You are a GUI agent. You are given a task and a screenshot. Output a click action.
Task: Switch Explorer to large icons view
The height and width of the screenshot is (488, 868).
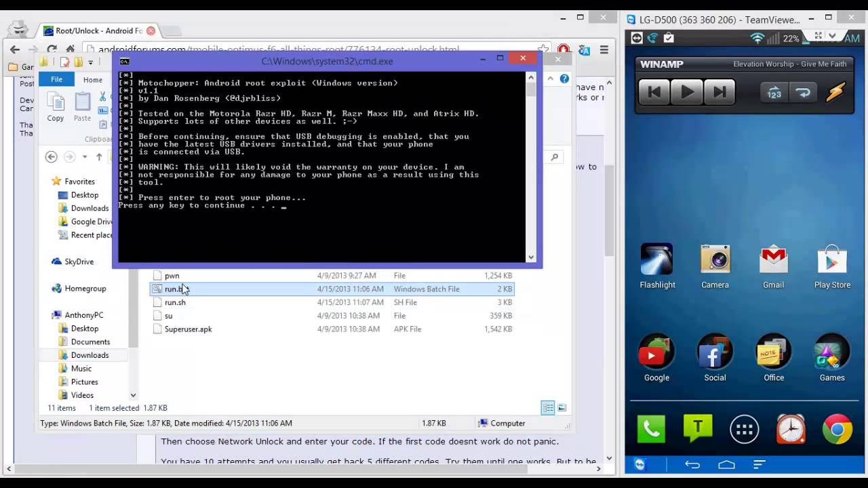point(561,407)
